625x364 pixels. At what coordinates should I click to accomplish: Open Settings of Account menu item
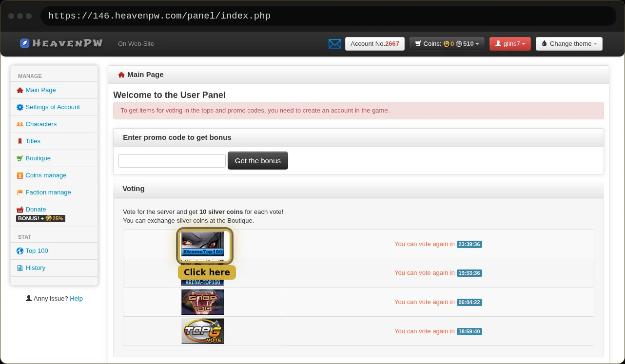[x=53, y=107]
